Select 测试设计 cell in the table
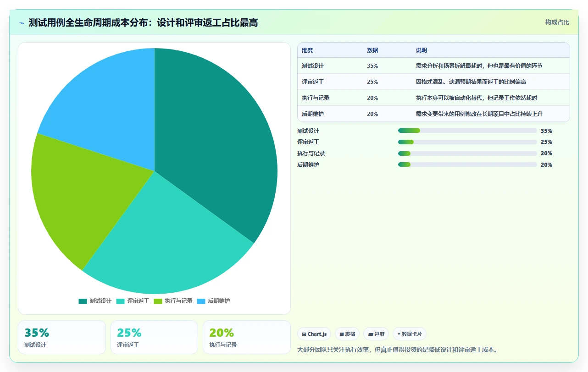Screen dimensions: 588x372 pos(313,66)
